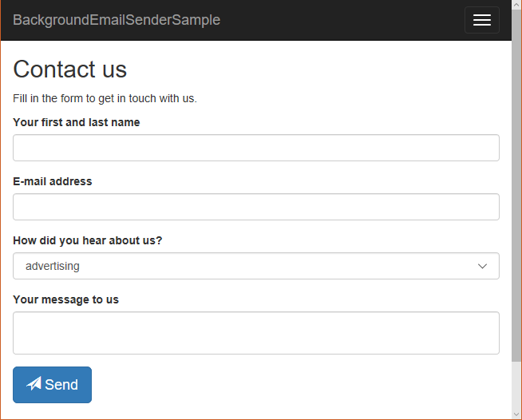This screenshot has width=522, height=420.
Task: Click the 'E-mail address' label
Action: pos(53,181)
